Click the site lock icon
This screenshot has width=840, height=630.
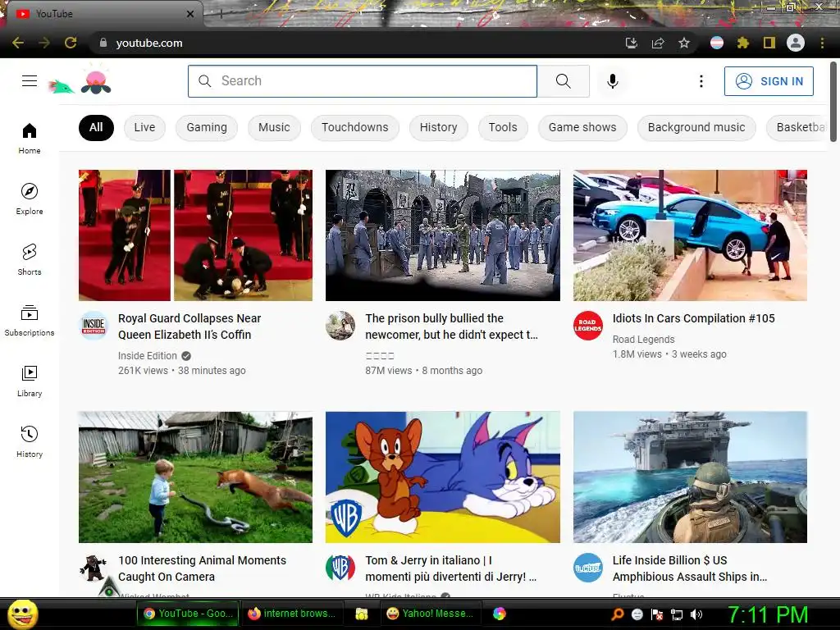pyautogui.click(x=103, y=43)
